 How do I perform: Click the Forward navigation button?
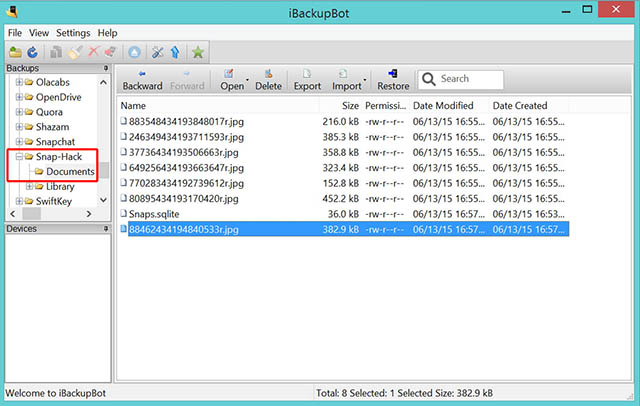tap(187, 80)
